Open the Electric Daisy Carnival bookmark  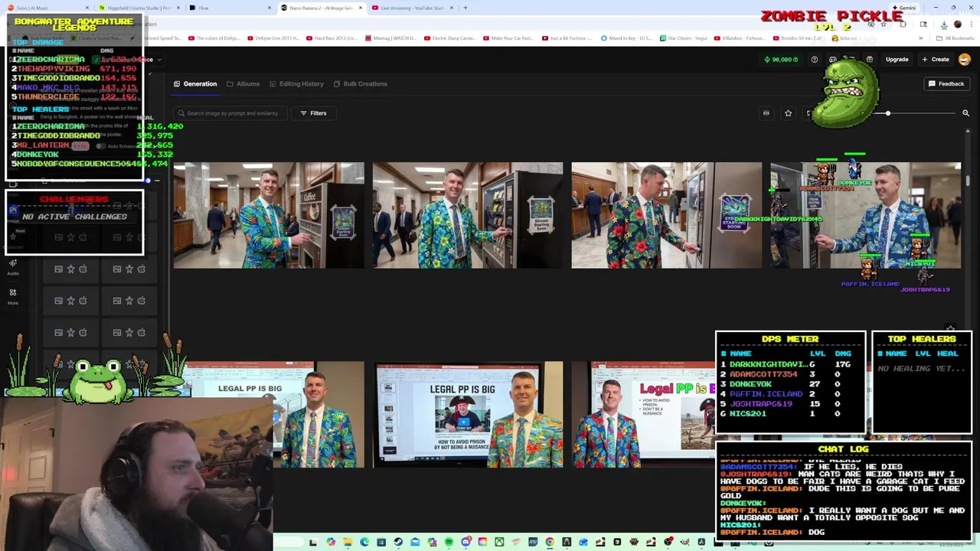click(x=449, y=37)
